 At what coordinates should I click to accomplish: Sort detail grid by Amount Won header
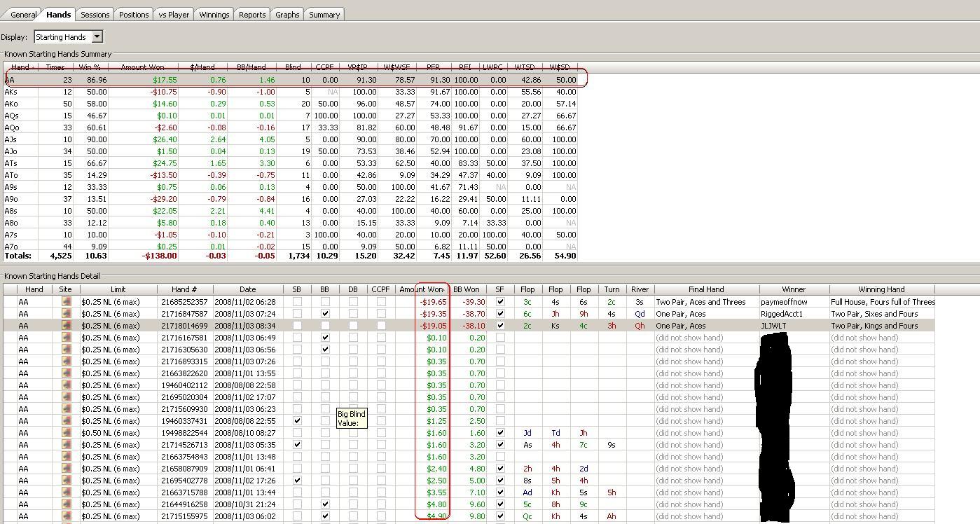(422, 289)
